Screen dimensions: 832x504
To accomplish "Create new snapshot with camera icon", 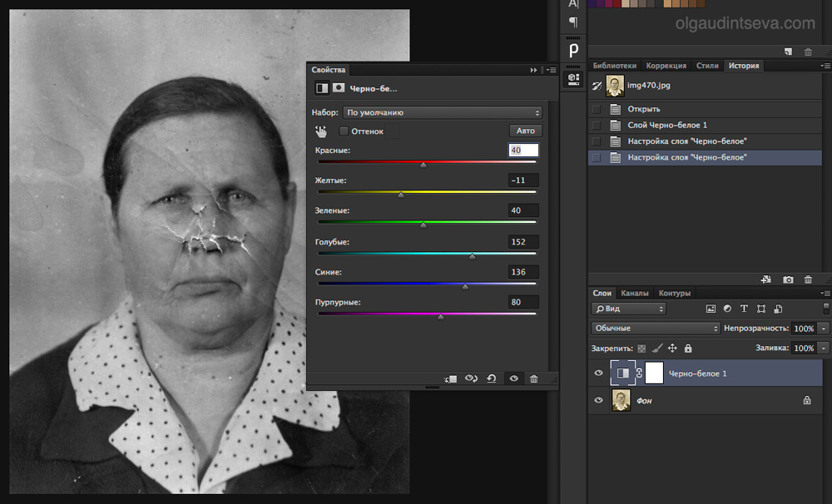I will (x=788, y=279).
